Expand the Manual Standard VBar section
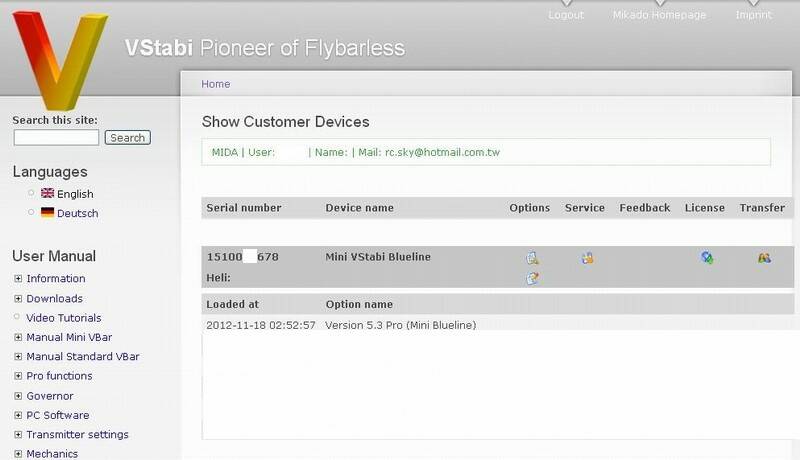This screenshot has height=460, width=800. tap(18, 356)
